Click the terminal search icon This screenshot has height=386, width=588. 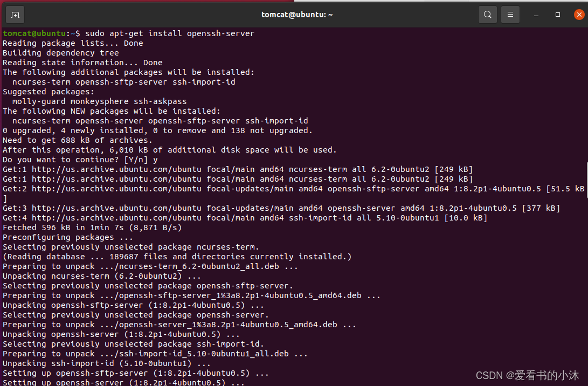tap(487, 15)
